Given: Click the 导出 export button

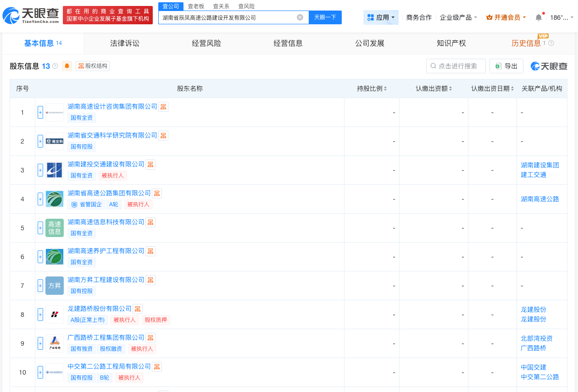Looking at the screenshot, I should pyautogui.click(x=506, y=66).
